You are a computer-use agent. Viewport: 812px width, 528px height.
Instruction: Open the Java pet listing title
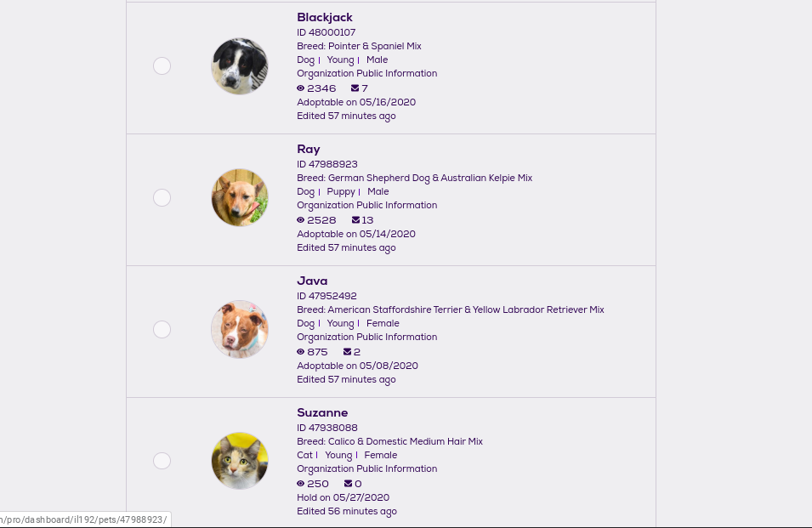(x=311, y=281)
